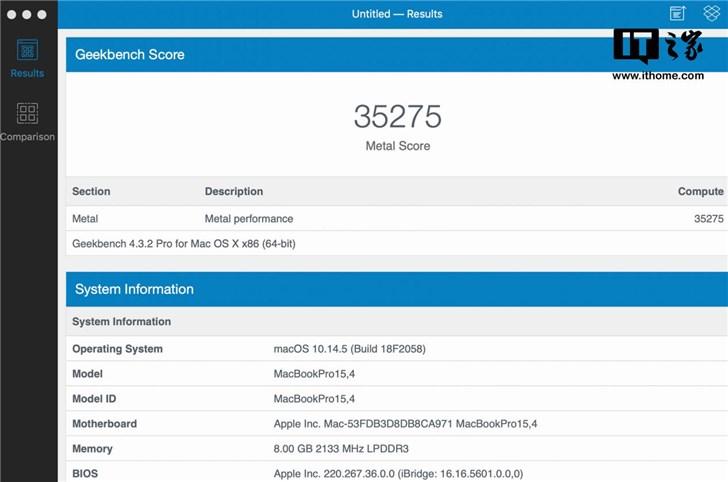Image resolution: width=728 pixels, height=482 pixels.
Task: Select the Apple Inc. Mac-53FDB3D8DB8CA971 motherboard value
Action: pos(405,424)
